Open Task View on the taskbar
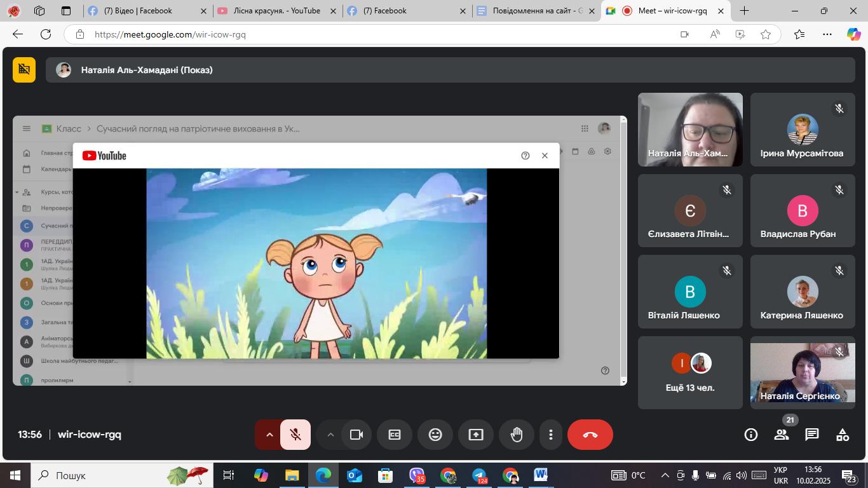The width and height of the screenshot is (868, 488). (x=229, y=475)
